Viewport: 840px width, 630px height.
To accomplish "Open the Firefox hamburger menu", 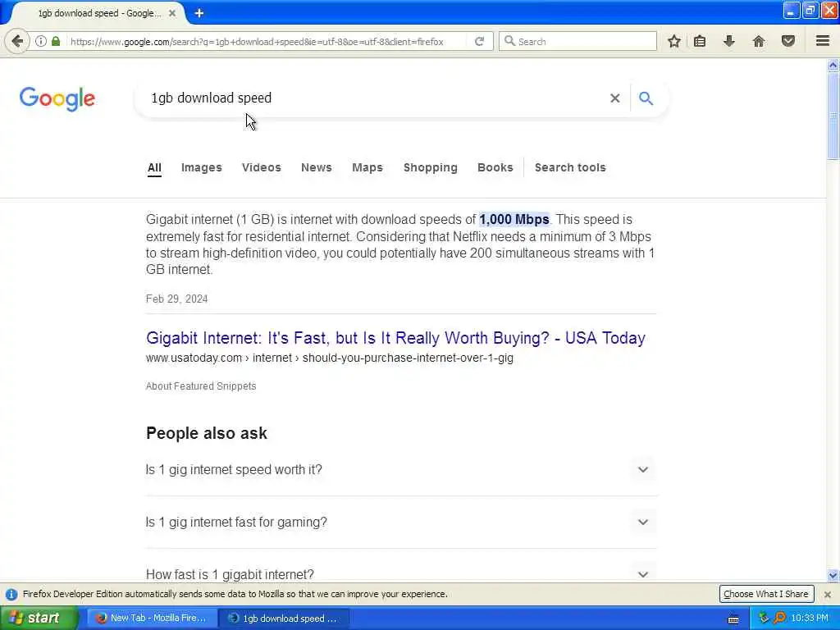I will coord(823,41).
